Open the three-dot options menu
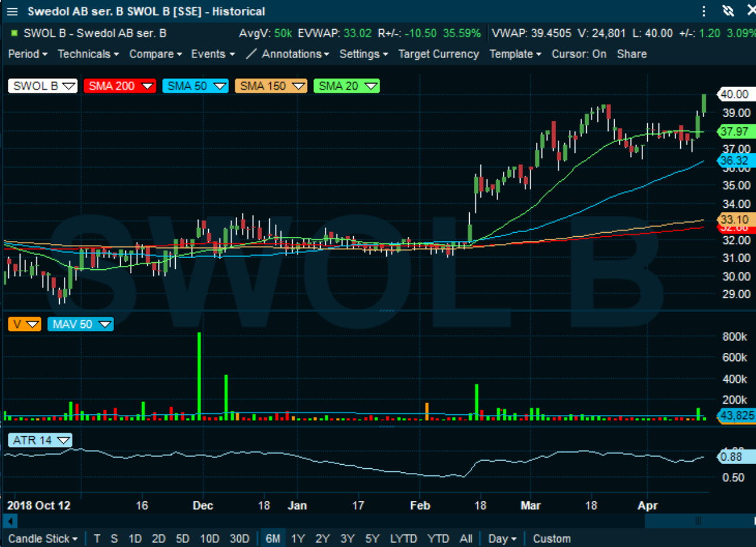The width and height of the screenshot is (756, 547). [704, 11]
